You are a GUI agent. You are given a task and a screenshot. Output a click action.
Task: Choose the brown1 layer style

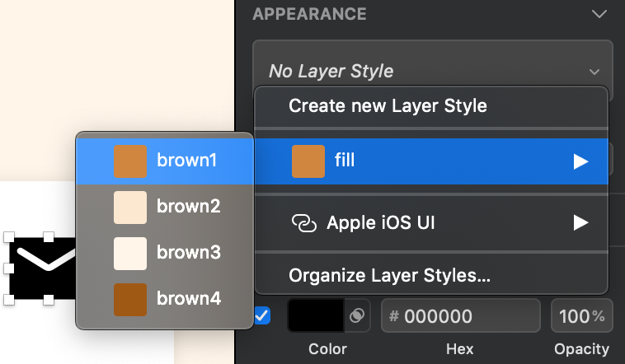pos(186,161)
